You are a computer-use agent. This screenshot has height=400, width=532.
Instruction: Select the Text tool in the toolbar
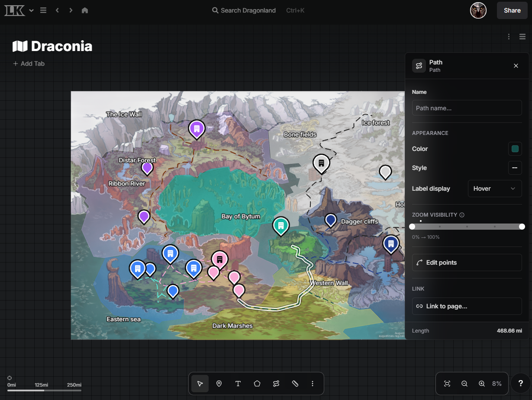238,384
